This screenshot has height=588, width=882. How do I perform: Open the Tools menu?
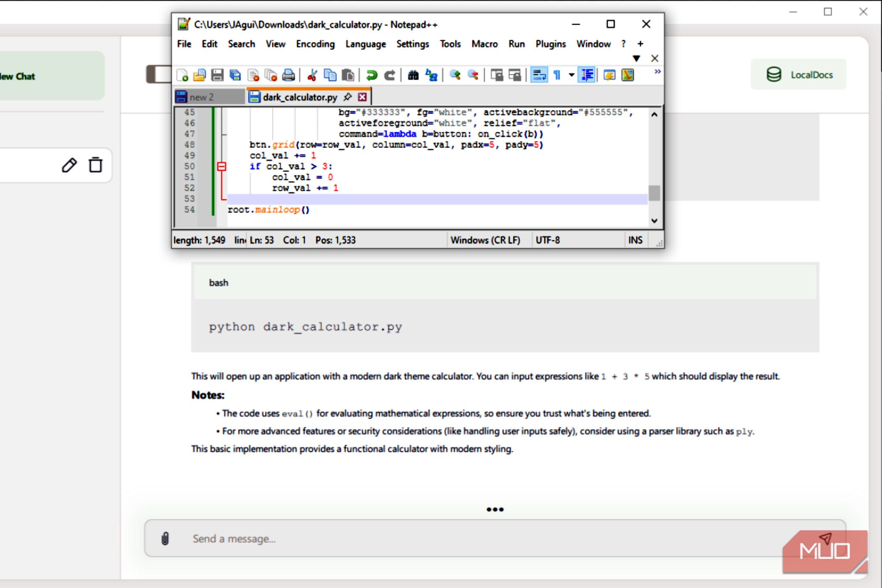[x=450, y=44]
